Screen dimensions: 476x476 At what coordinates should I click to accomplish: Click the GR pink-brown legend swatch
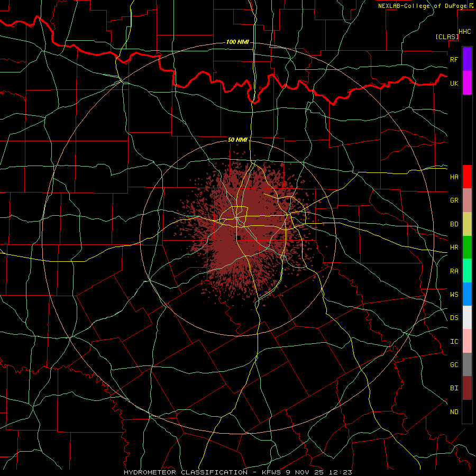pos(467,200)
